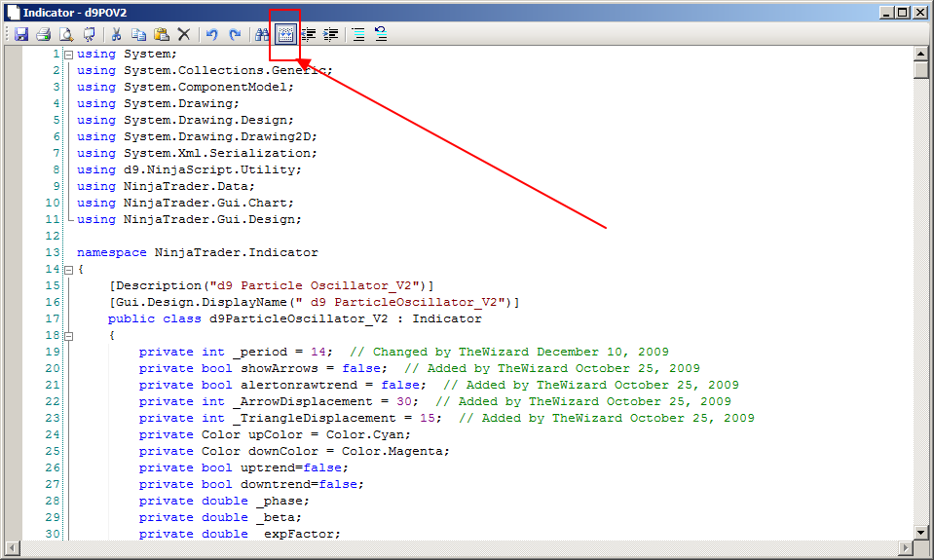
Task: Click the vertical scrollbar thumb
Action: (921, 70)
